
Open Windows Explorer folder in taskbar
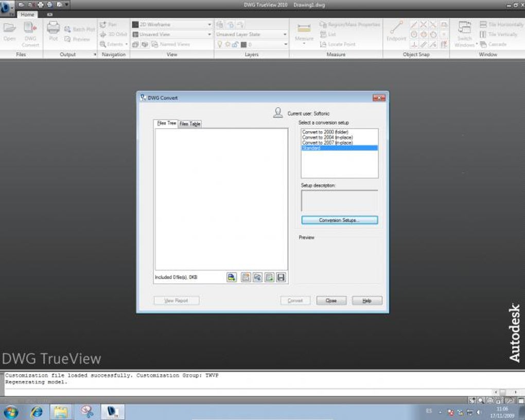pos(61,412)
